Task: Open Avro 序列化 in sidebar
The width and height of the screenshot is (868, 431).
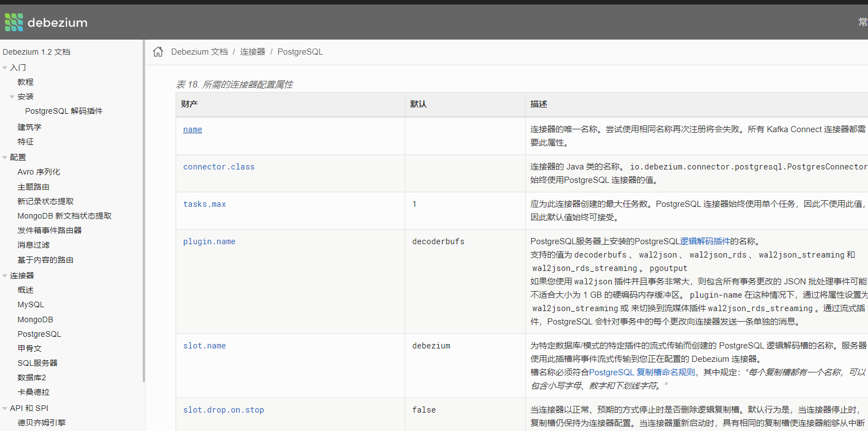Action: pos(39,172)
